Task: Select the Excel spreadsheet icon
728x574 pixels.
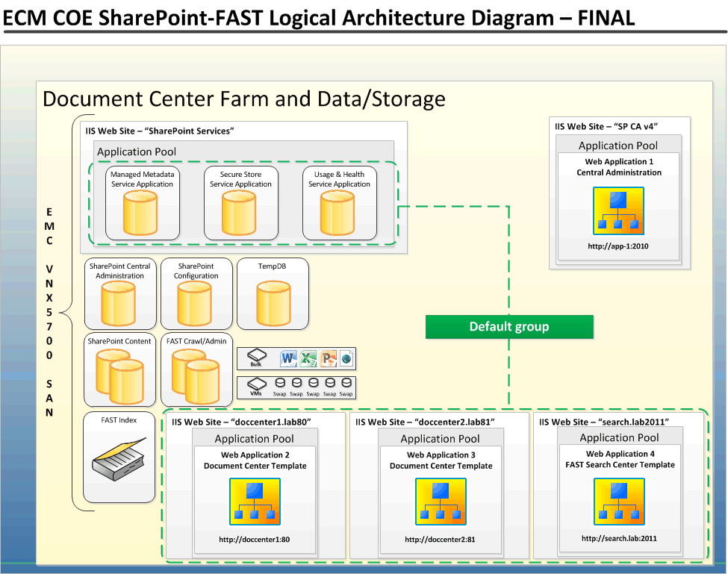Action: [x=308, y=358]
